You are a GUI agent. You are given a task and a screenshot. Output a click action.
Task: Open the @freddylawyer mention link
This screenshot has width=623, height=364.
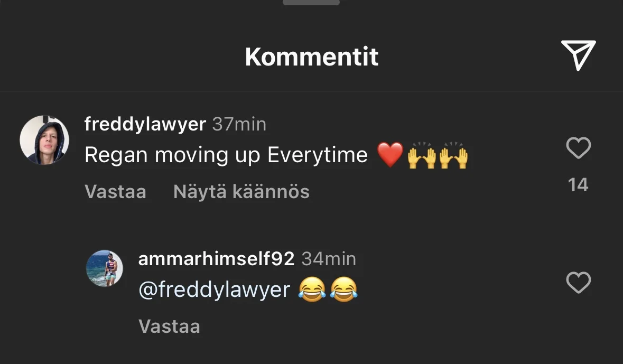coord(214,290)
